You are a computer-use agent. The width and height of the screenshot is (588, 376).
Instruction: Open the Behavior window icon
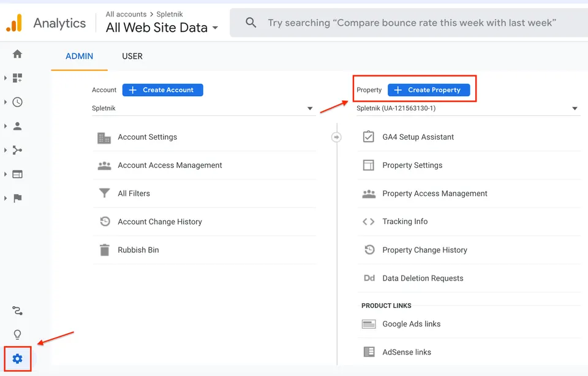[x=17, y=174]
